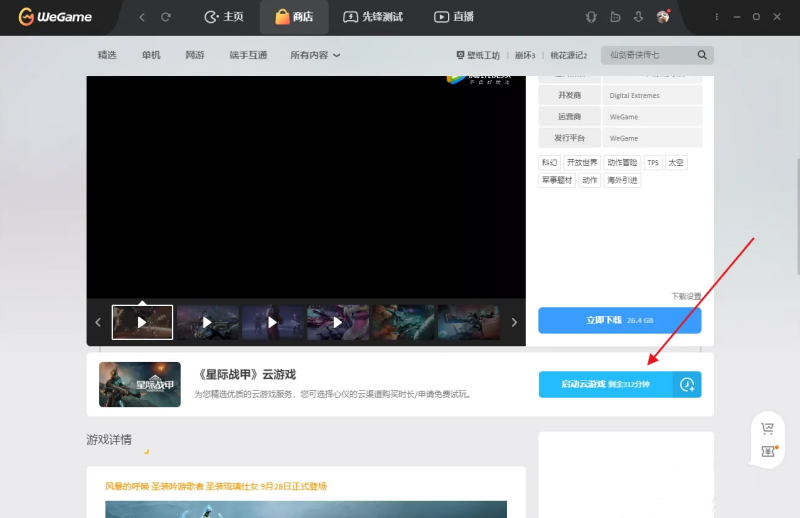800x518 pixels.
Task: Play the fourth video thumbnail
Action: click(x=338, y=323)
